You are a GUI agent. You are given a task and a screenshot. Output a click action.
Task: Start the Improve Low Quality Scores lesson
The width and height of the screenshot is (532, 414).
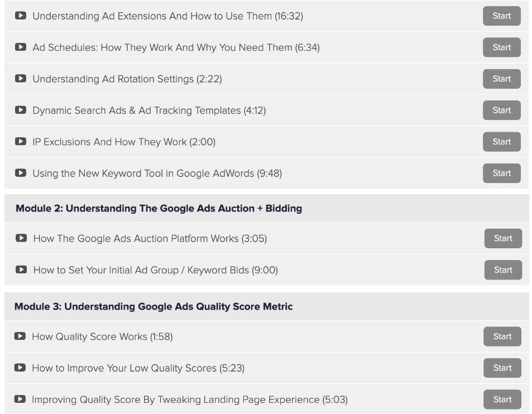(502, 368)
